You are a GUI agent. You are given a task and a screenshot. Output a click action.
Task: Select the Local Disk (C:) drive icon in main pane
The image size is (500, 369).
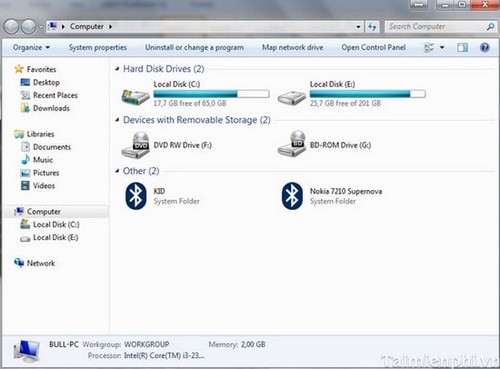(x=135, y=97)
